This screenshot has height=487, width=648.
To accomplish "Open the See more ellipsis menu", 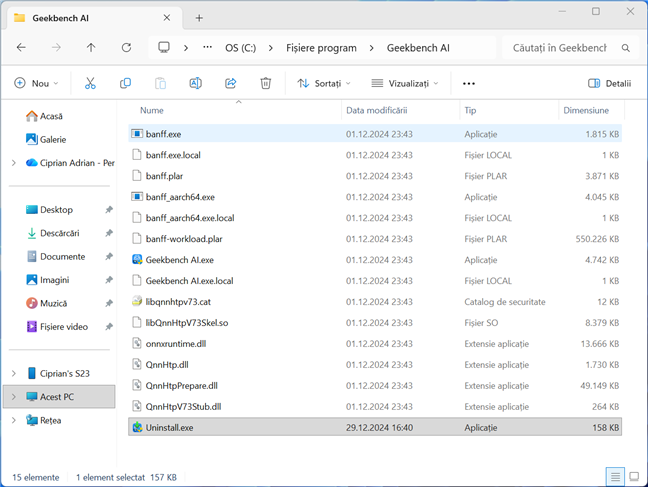I will point(469,84).
